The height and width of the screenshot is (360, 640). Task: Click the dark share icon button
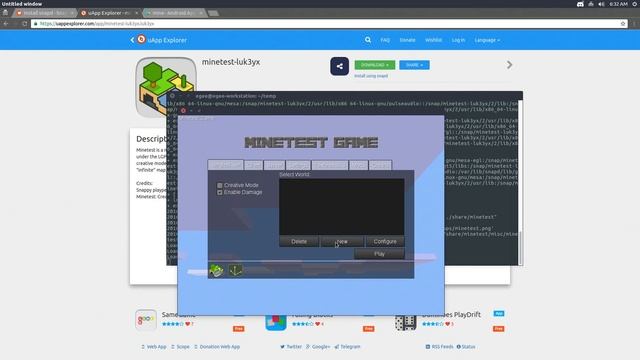[x=340, y=66]
